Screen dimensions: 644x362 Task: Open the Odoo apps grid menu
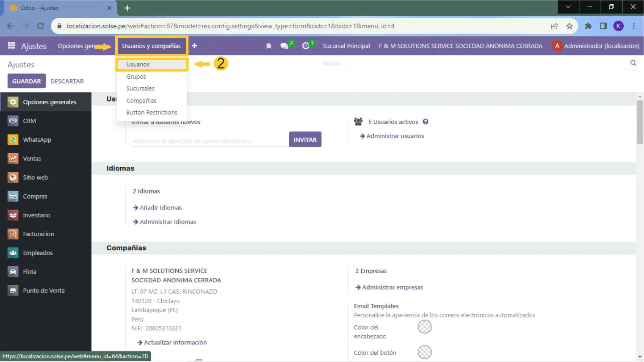tap(11, 45)
